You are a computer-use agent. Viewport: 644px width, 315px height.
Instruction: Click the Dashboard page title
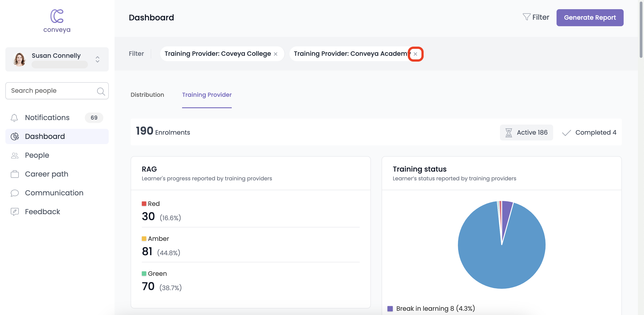151,17
